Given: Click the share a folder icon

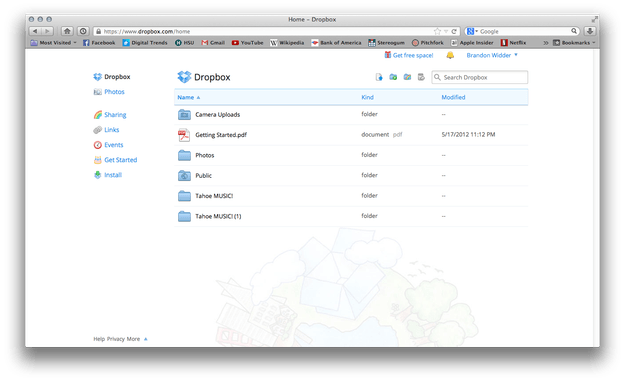Looking at the screenshot, I should click(407, 77).
